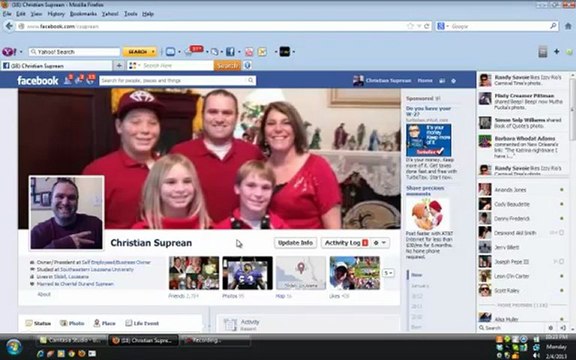Click the Windows Start orb

click(x=14, y=347)
